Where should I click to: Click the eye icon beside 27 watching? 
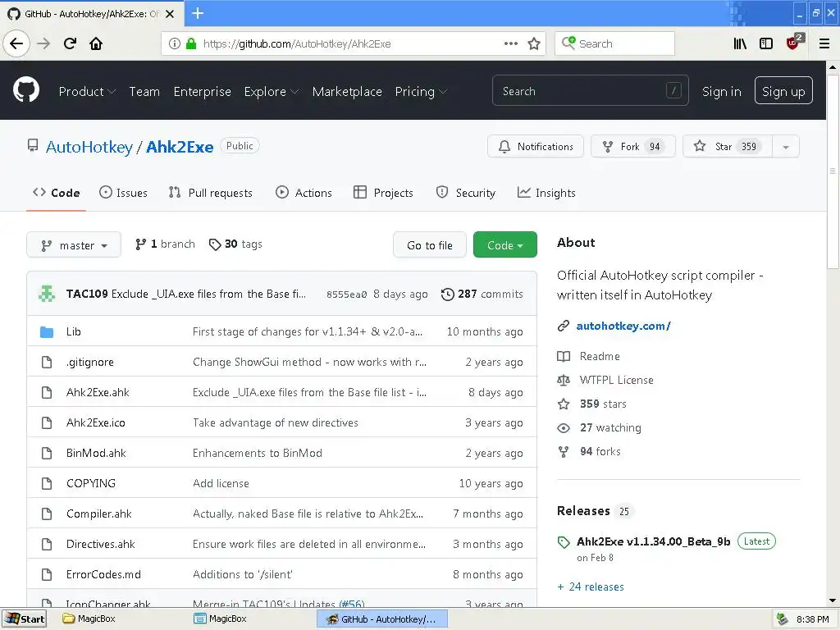pos(563,428)
